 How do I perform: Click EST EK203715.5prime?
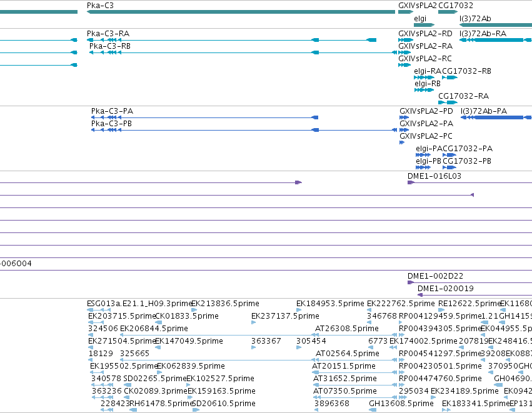[96, 322]
